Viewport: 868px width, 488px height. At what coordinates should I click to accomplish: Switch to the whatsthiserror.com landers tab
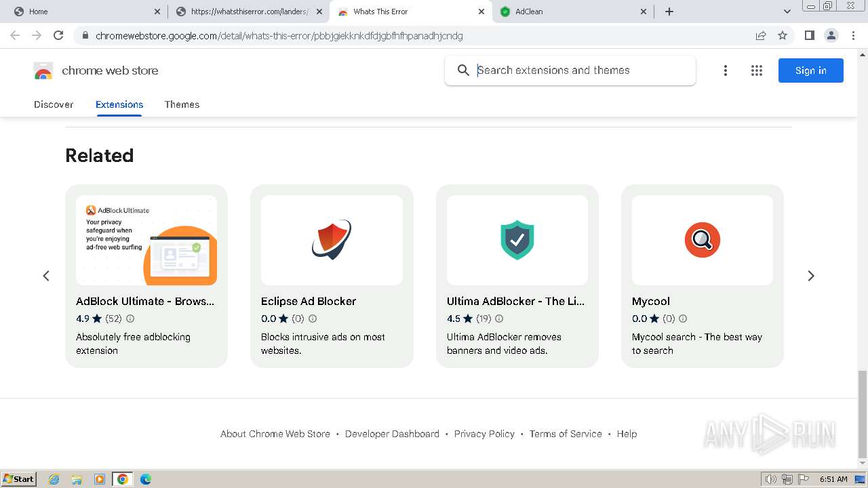pyautogui.click(x=250, y=12)
